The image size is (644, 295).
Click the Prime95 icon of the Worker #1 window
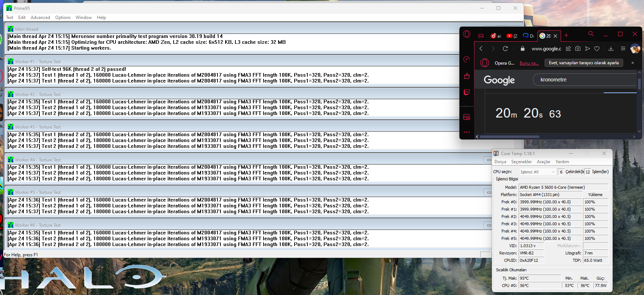point(11,61)
